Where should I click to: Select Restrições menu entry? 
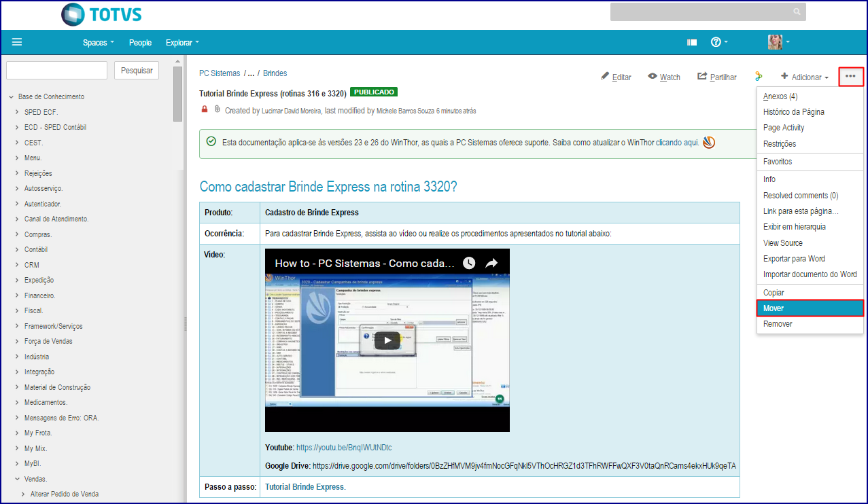[810, 144]
